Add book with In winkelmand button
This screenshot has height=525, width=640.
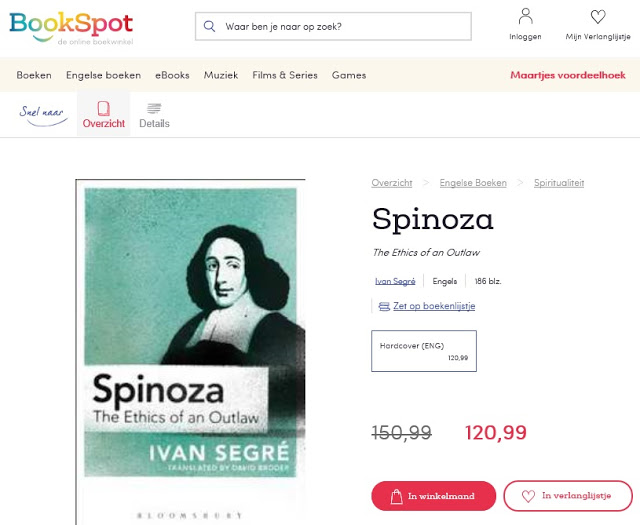433,496
